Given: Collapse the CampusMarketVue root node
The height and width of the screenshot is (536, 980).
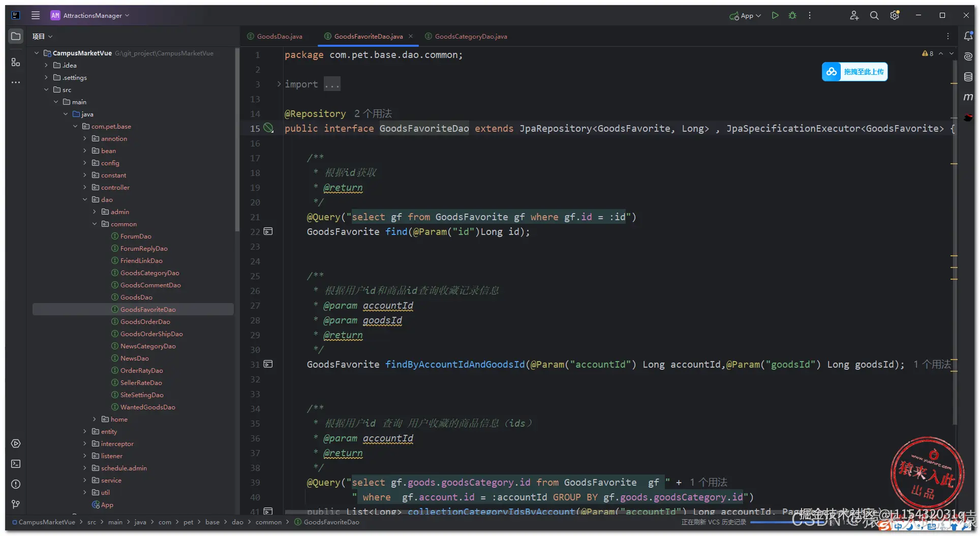Looking at the screenshot, I should [37, 53].
